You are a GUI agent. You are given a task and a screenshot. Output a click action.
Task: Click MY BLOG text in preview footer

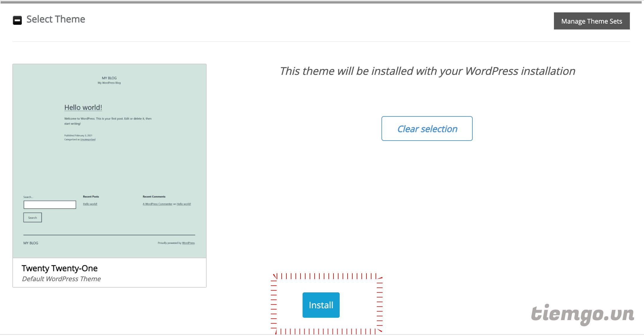pos(31,243)
